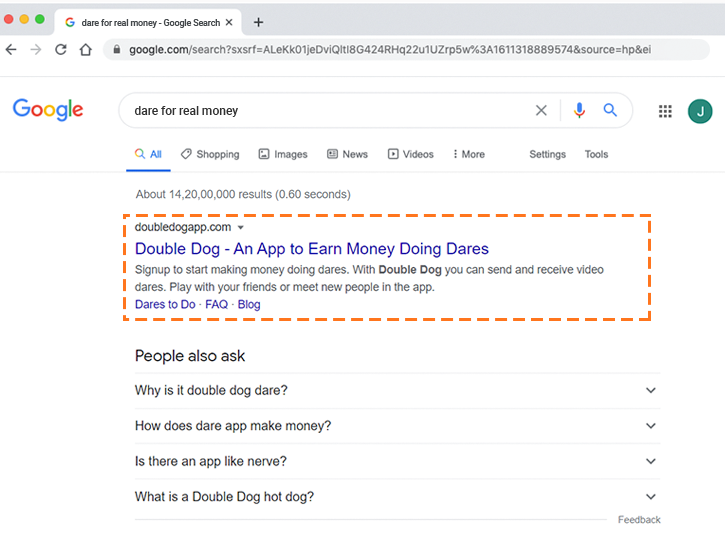Start voice search with microphone
The width and height of the screenshot is (725, 552).
coord(579,110)
